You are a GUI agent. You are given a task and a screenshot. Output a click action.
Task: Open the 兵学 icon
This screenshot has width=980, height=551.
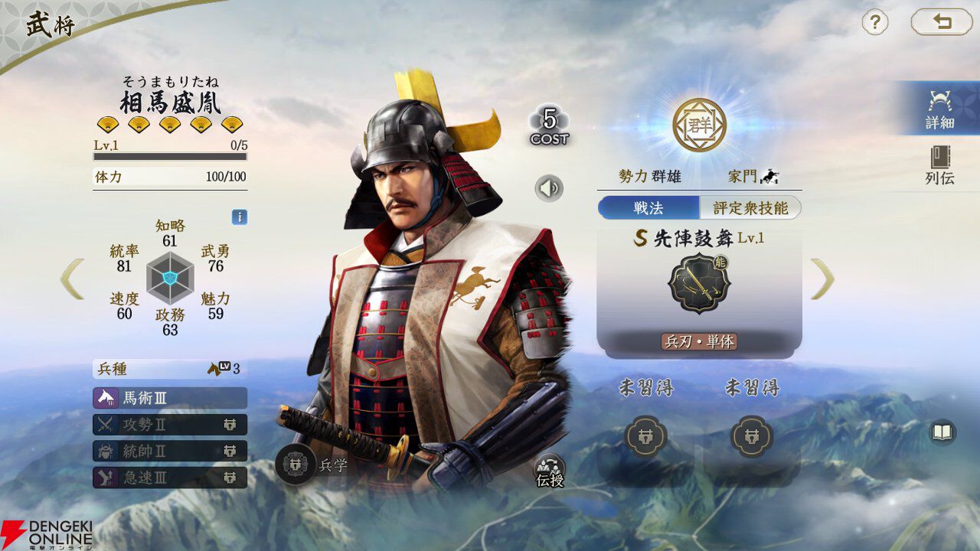[296, 465]
